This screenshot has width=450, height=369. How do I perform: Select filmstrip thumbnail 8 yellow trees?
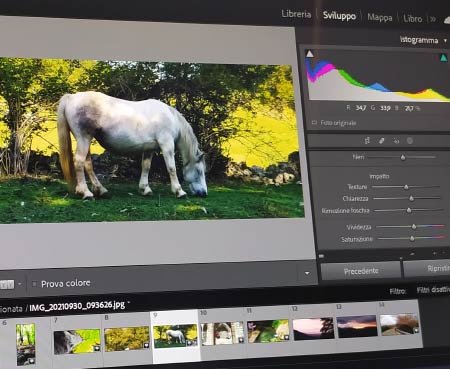[x=127, y=339]
